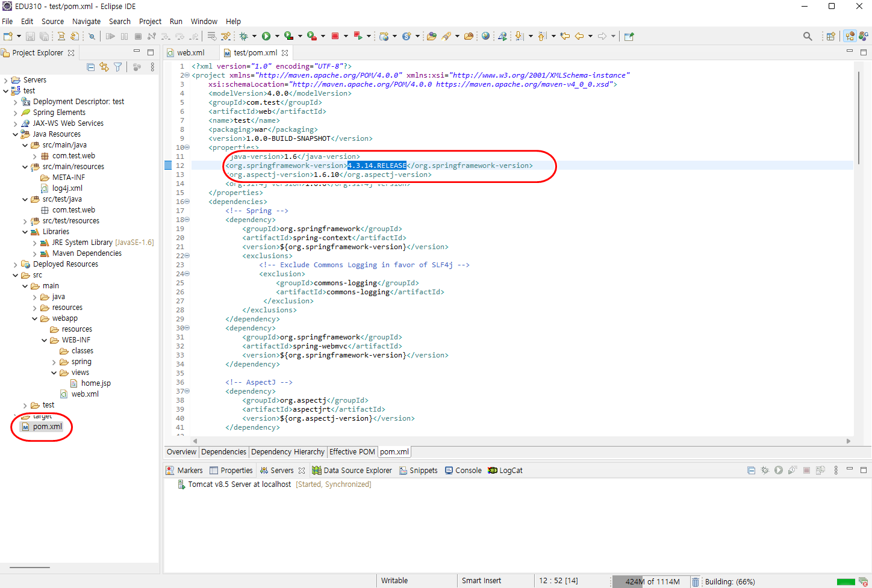Image resolution: width=872 pixels, height=588 pixels.
Task: Click the Back navigation arrow icon
Action: [x=579, y=36]
